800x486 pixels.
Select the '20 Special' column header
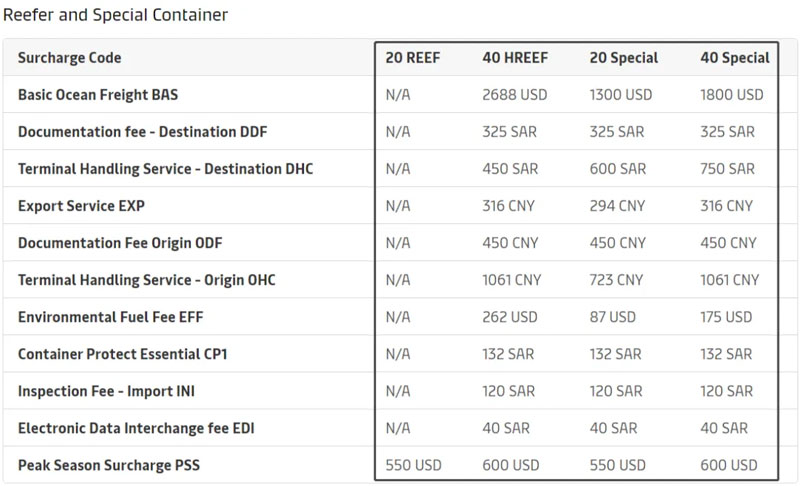coord(624,58)
